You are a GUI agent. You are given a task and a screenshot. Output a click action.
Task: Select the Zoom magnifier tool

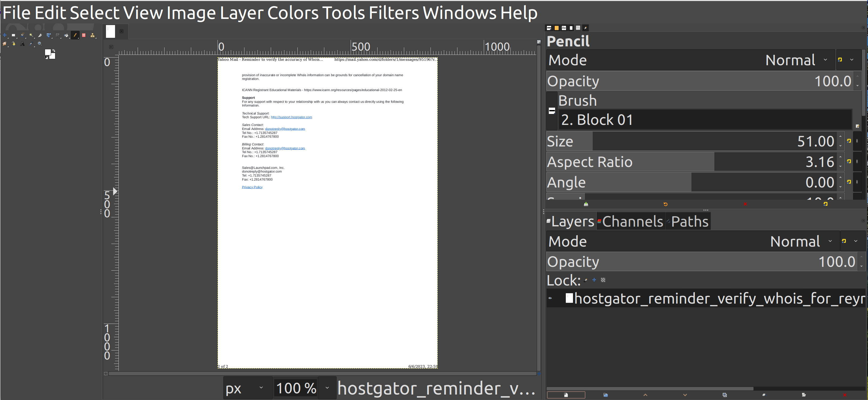[40, 44]
